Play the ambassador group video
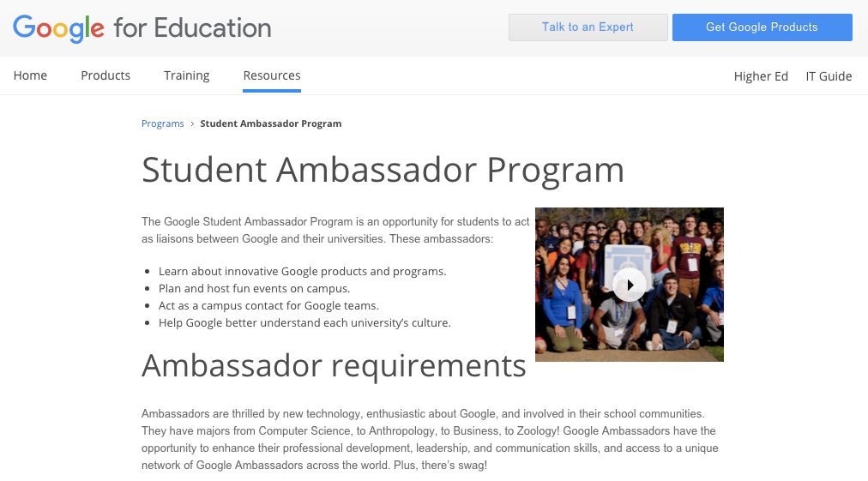868x481 pixels. pos(630,285)
